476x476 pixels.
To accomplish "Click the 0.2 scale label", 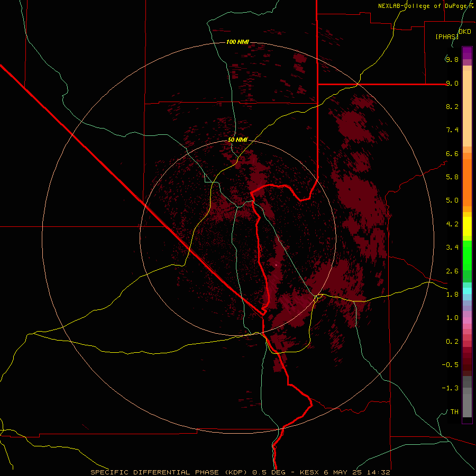I will [452, 342].
